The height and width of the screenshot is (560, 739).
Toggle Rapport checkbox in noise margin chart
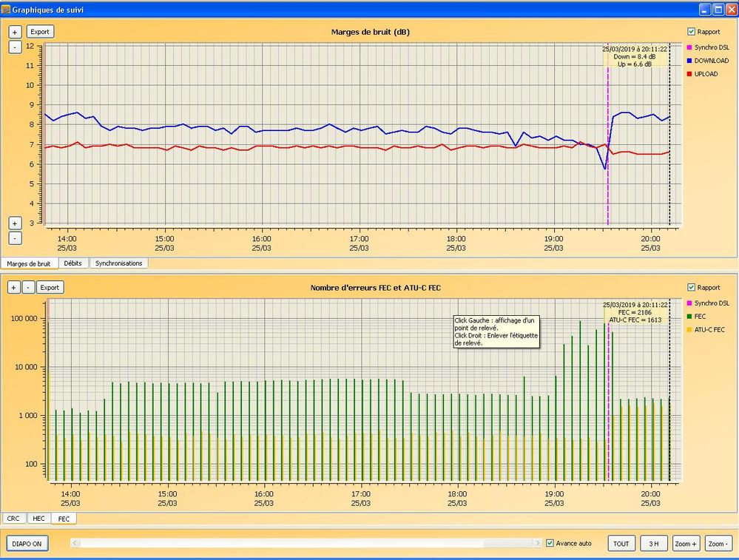[x=691, y=32]
